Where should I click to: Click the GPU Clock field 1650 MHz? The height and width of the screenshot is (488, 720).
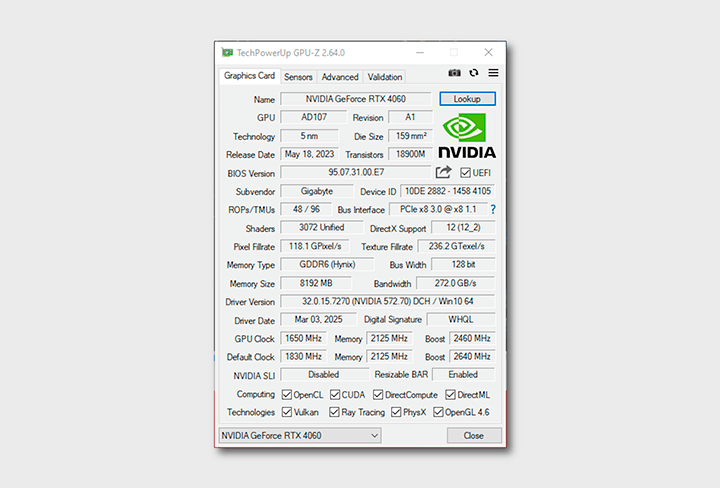304,338
